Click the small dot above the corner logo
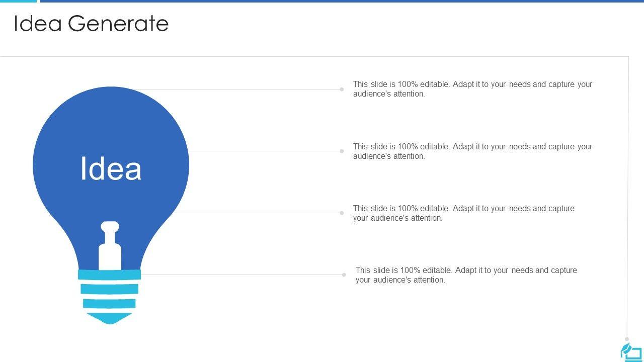 point(627,339)
